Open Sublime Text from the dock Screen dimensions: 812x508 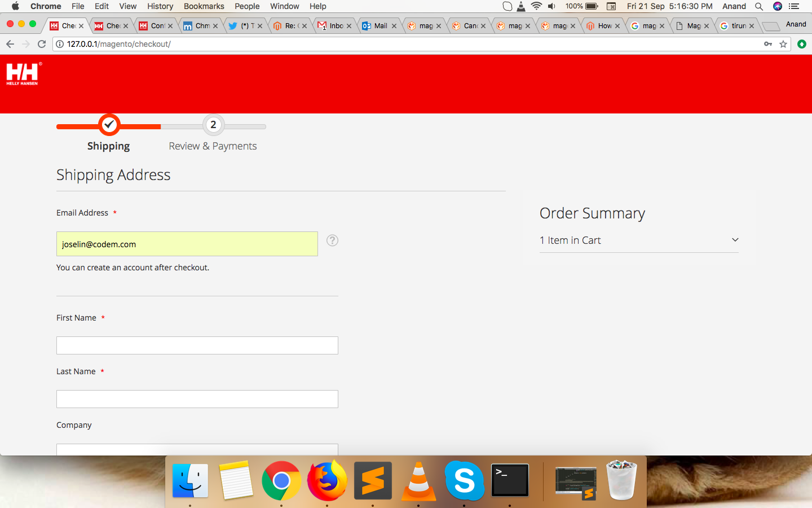[373, 481]
